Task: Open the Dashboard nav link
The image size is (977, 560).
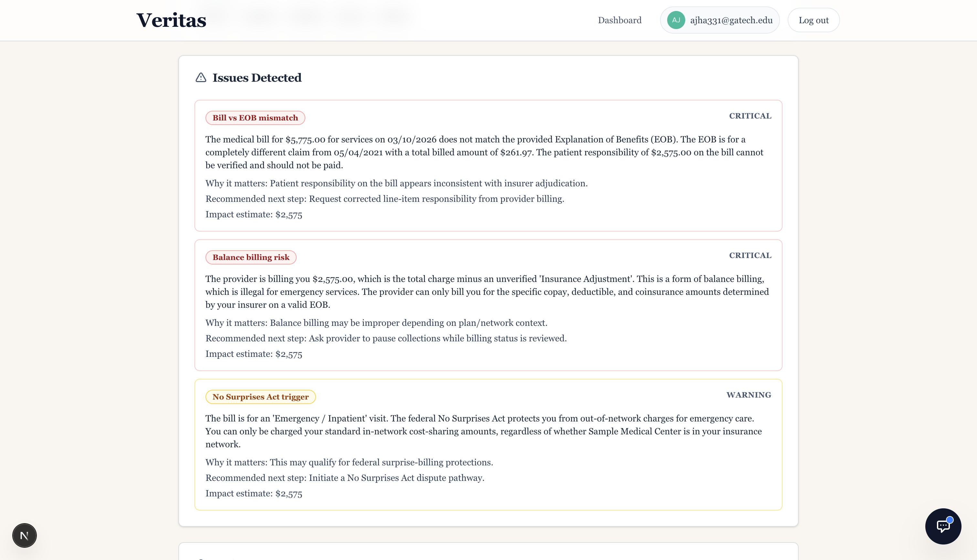Action: pyautogui.click(x=619, y=20)
